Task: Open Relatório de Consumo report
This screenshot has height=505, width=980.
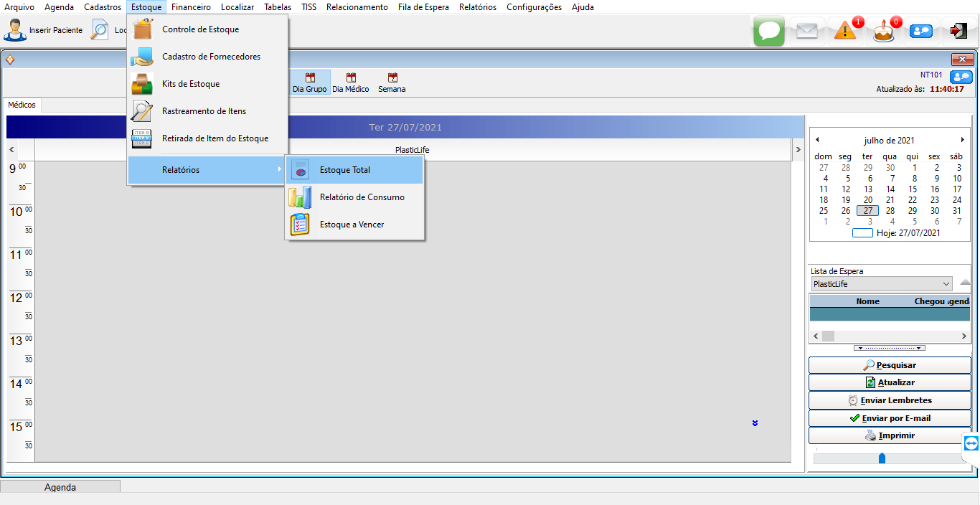Action: 362,197
